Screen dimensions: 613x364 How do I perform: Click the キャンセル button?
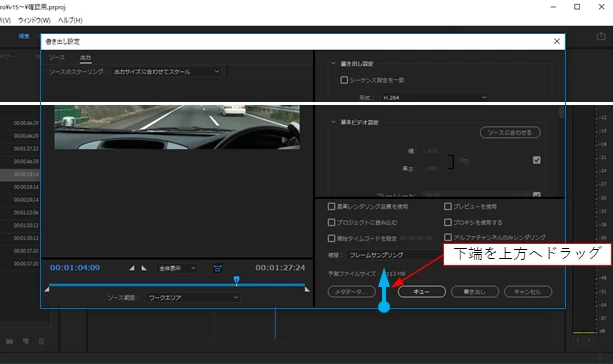528,292
